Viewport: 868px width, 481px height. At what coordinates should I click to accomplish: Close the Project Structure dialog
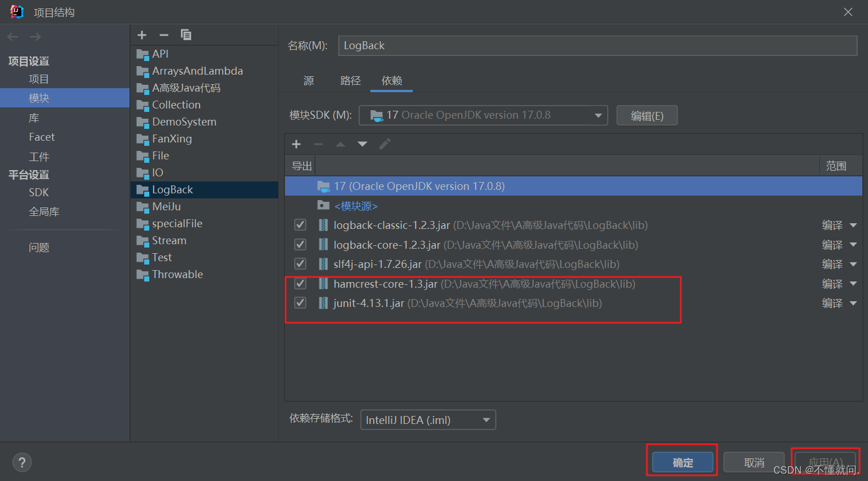[848, 12]
